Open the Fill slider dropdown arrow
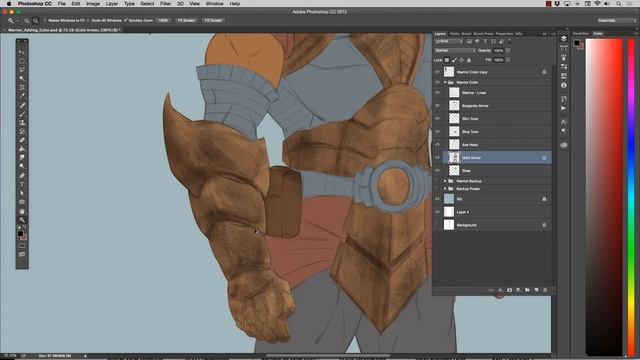This screenshot has height=360, width=640. coord(508,60)
